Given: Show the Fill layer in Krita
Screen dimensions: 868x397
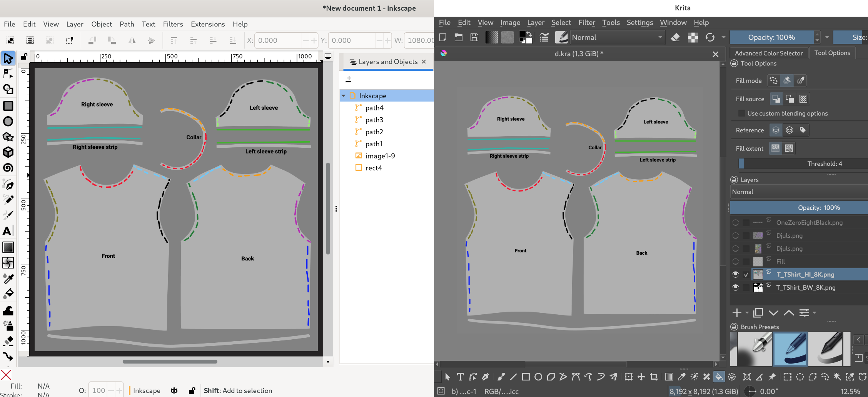Looking at the screenshot, I should [x=735, y=262].
